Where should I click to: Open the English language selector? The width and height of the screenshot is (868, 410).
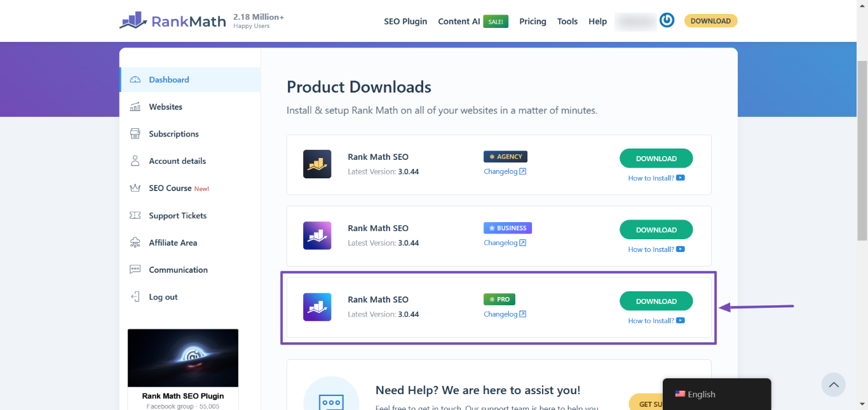(x=717, y=394)
